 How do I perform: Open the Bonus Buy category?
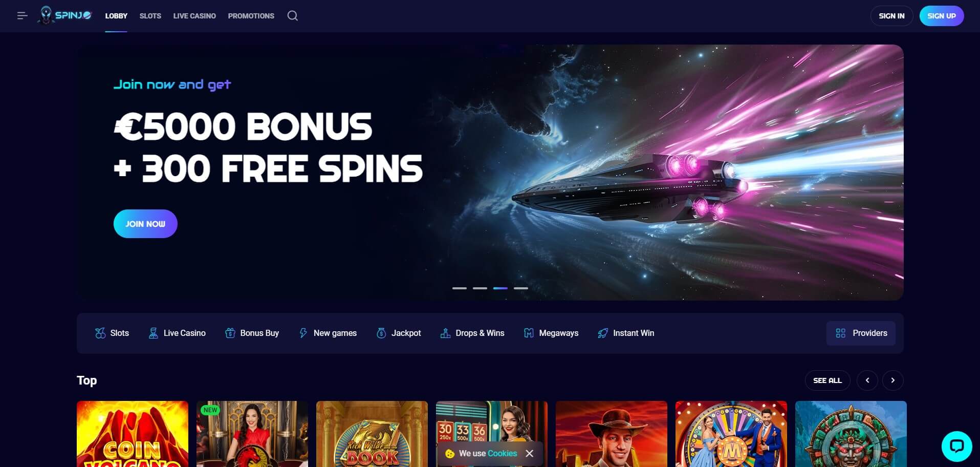[x=252, y=333]
